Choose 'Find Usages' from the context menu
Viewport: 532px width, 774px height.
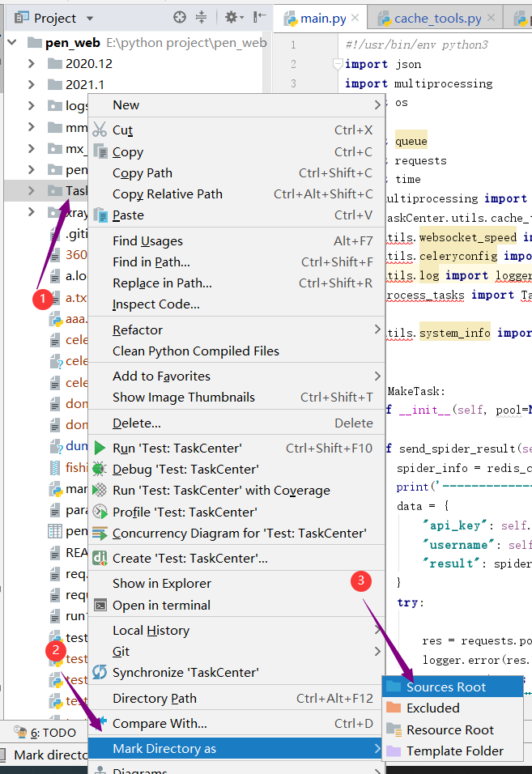click(148, 240)
